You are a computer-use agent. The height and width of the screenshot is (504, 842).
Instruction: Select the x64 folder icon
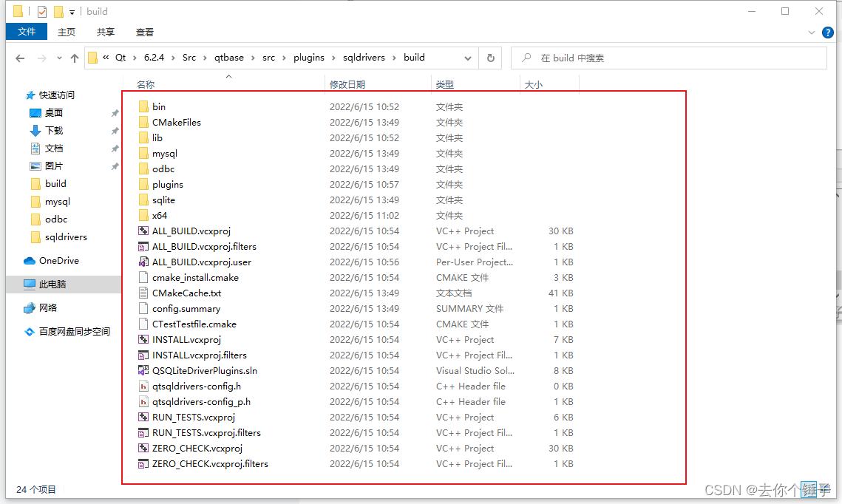[x=143, y=216]
